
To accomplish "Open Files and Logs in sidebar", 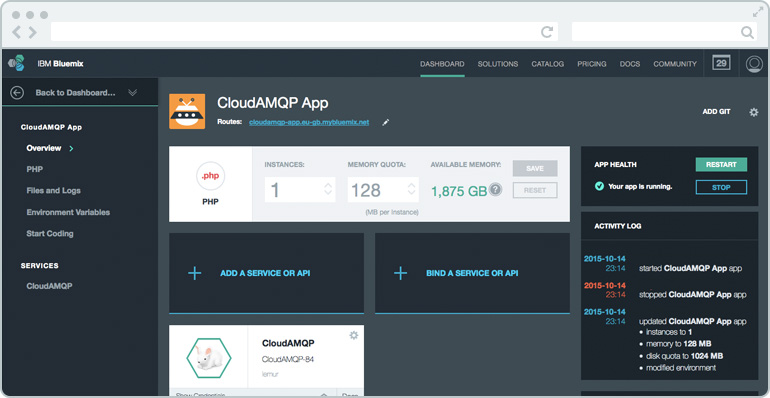I will click(54, 191).
